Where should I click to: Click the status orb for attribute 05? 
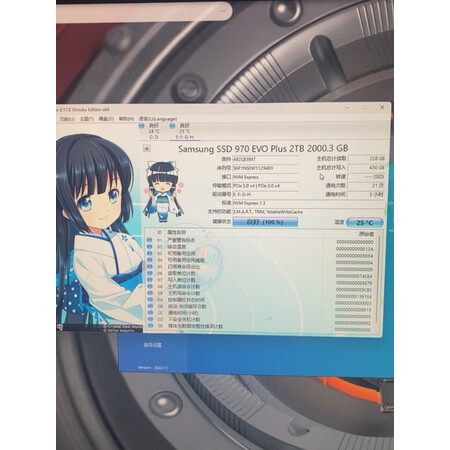(149, 267)
